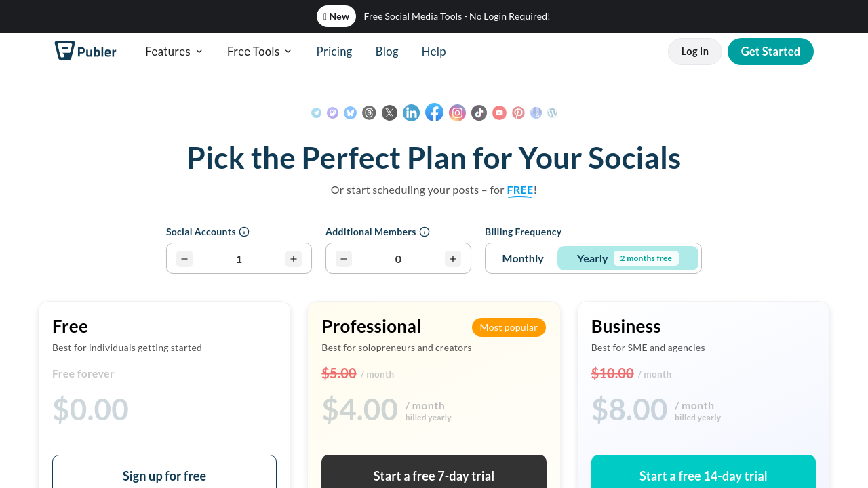The image size is (868, 488).
Task: Click the Pinterest icon
Action: coord(518,113)
